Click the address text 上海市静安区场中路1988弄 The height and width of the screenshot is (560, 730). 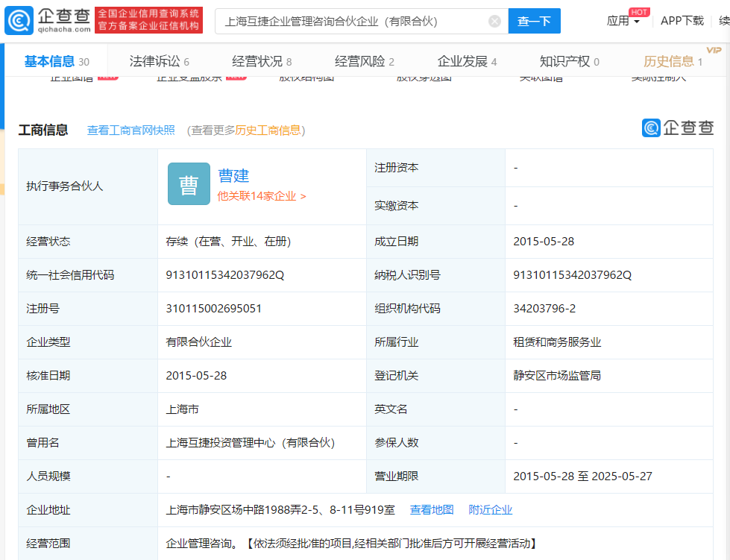[x=233, y=510]
